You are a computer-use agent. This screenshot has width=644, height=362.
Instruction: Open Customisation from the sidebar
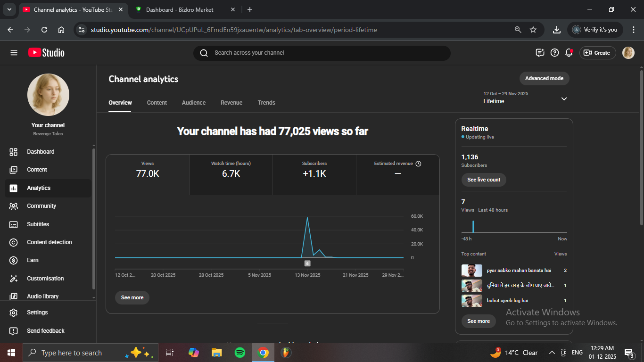point(45,279)
